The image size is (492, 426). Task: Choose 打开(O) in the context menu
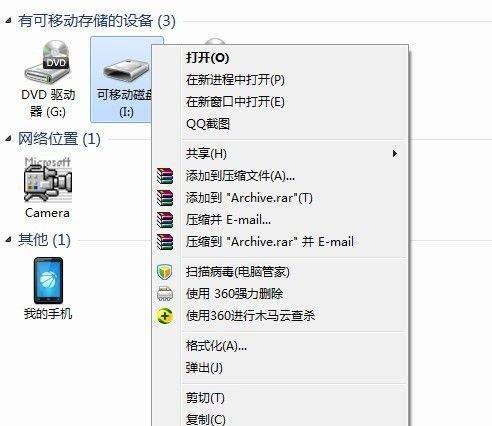point(207,58)
